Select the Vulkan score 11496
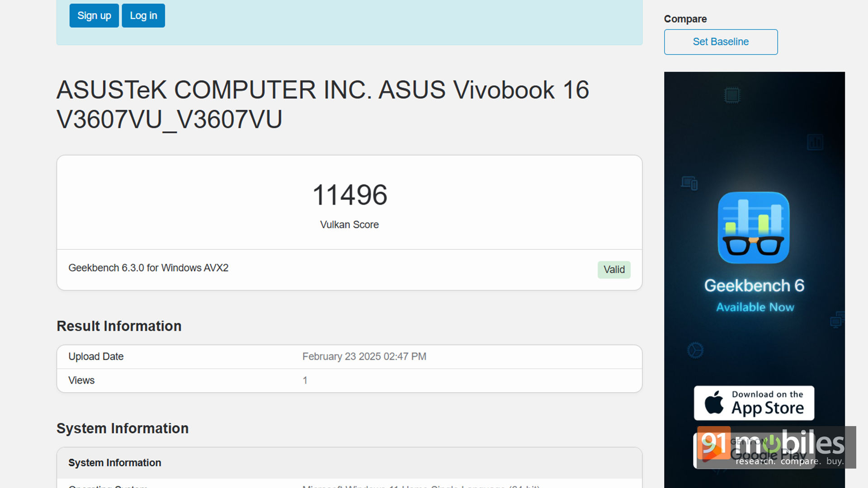The height and width of the screenshot is (488, 868). pos(349,195)
